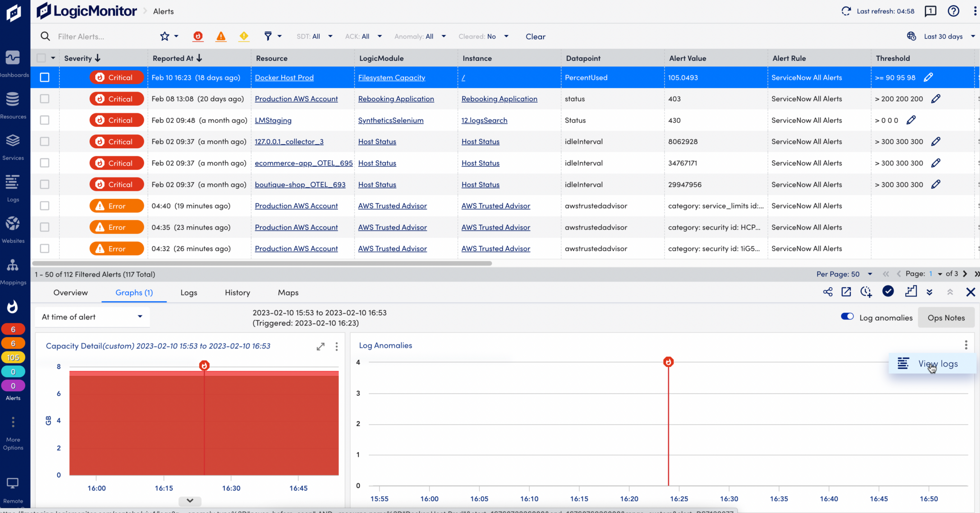Acknowledge the alert with the checkmark icon

point(888,292)
